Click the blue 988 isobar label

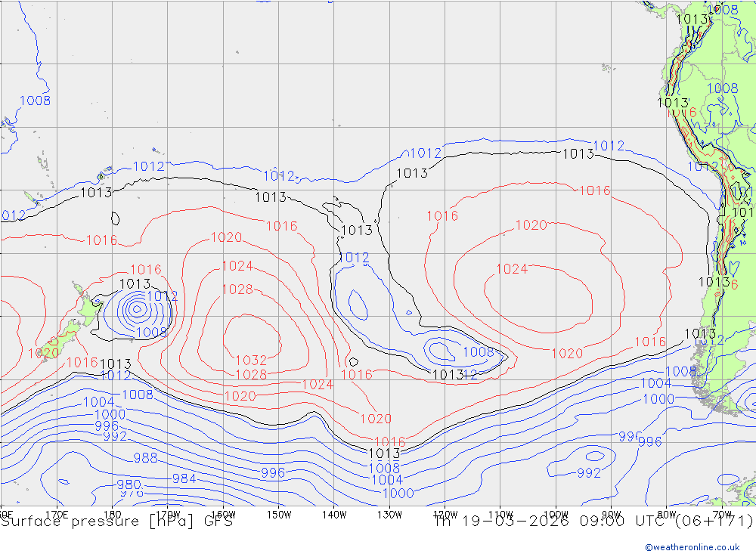pos(145,458)
